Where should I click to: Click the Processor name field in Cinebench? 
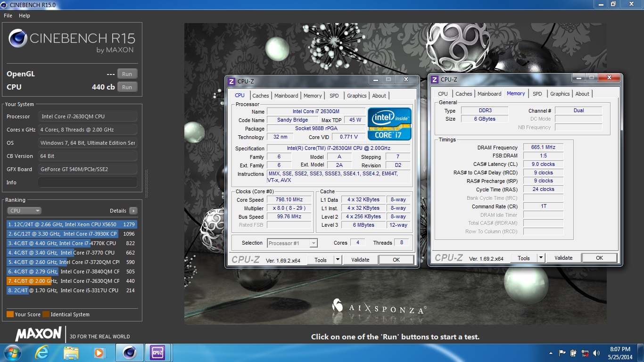coord(88,116)
